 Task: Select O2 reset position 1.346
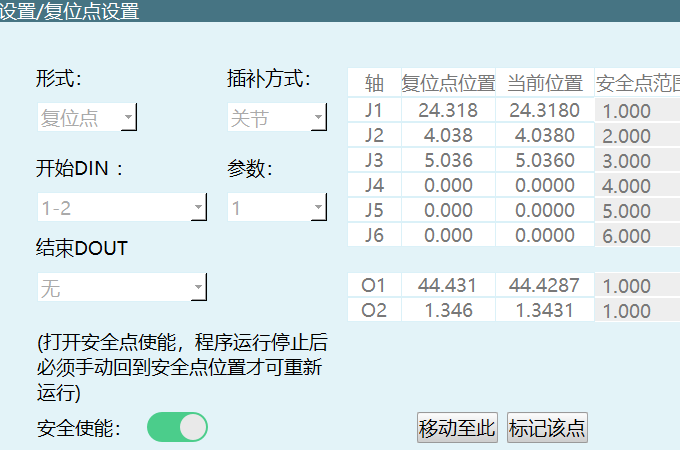point(448,310)
